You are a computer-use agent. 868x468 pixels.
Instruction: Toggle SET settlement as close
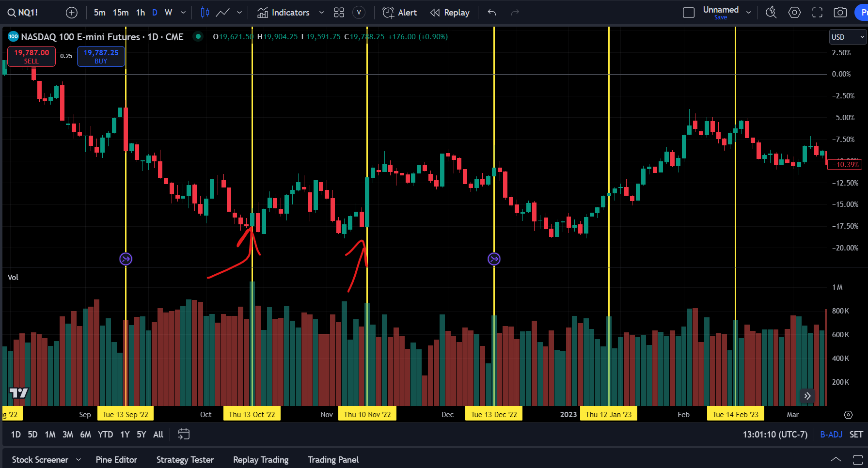click(856, 435)
